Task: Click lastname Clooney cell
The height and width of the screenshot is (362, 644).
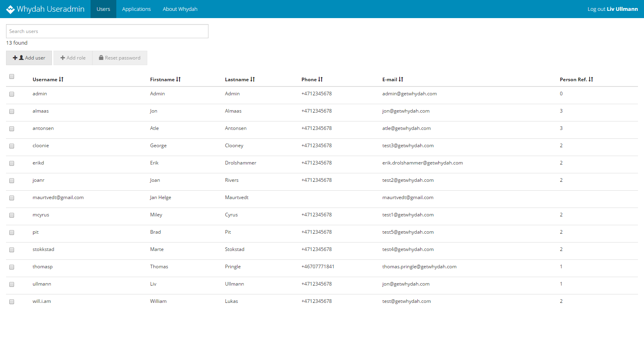Action: 234,146
